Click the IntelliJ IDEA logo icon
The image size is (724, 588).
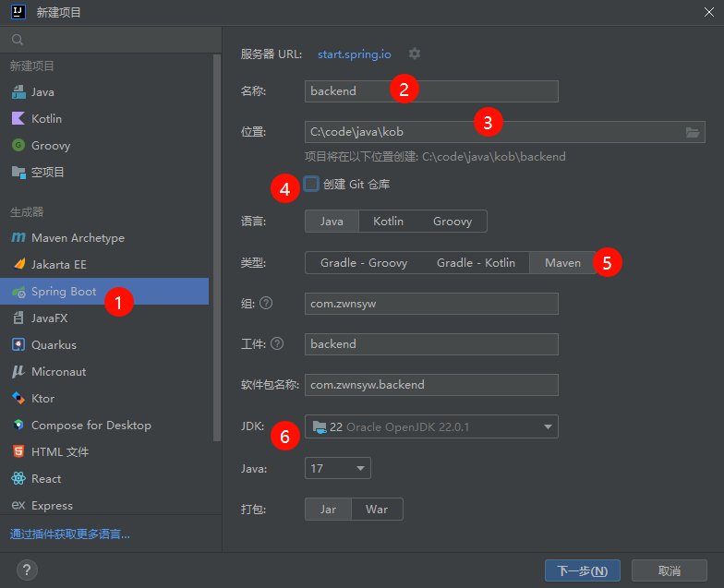point(18,11)
